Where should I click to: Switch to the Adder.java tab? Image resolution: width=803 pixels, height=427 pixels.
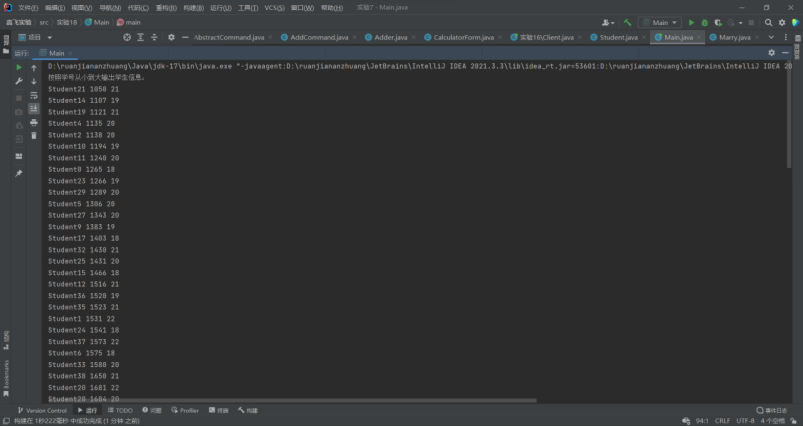[x=391, y=37]
